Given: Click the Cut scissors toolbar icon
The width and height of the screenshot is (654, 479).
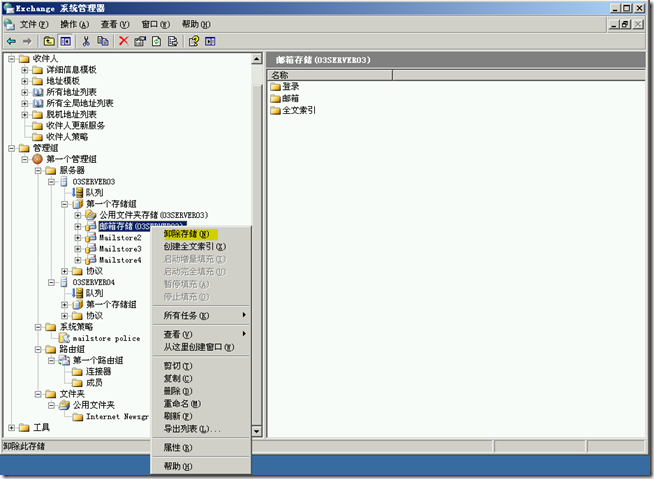Looking at the screenshot, I should (86, 41).
